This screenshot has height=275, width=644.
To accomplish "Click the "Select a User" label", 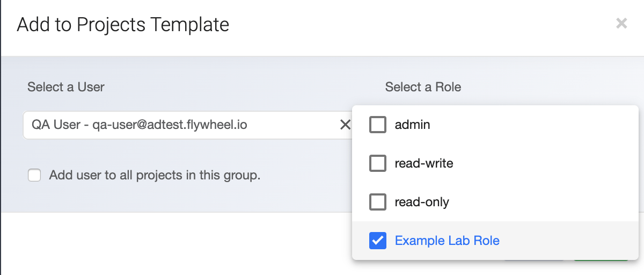I will pyautogui.click(x=66, y=87).
